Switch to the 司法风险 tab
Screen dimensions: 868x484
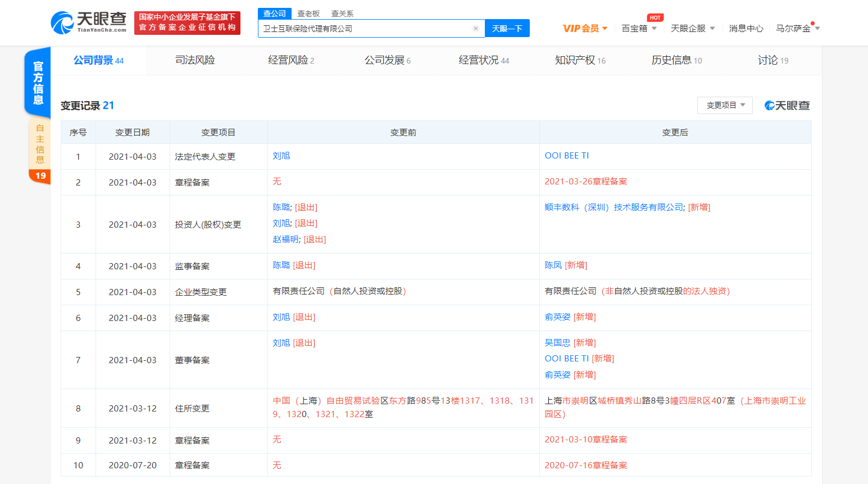[x=194, y=60]
